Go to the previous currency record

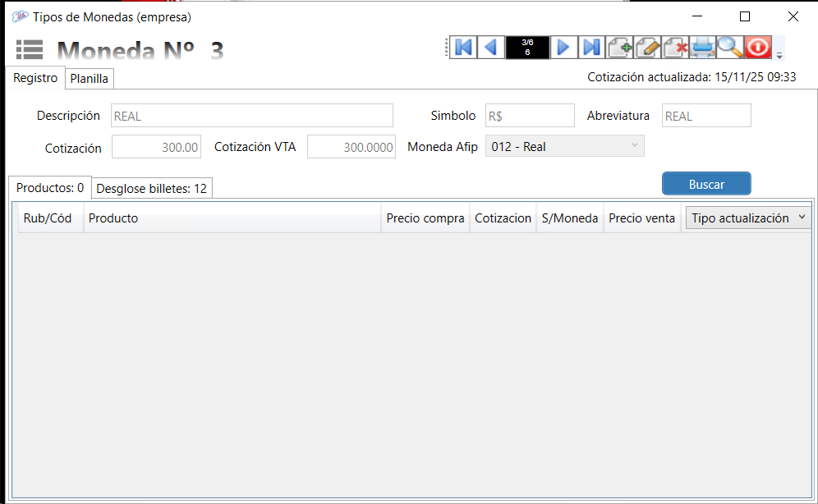click(490, 48)
